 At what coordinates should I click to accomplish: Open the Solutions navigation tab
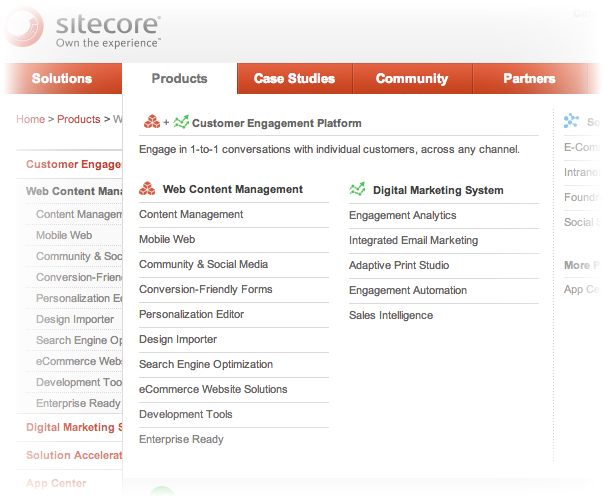[x=62, y=79]
